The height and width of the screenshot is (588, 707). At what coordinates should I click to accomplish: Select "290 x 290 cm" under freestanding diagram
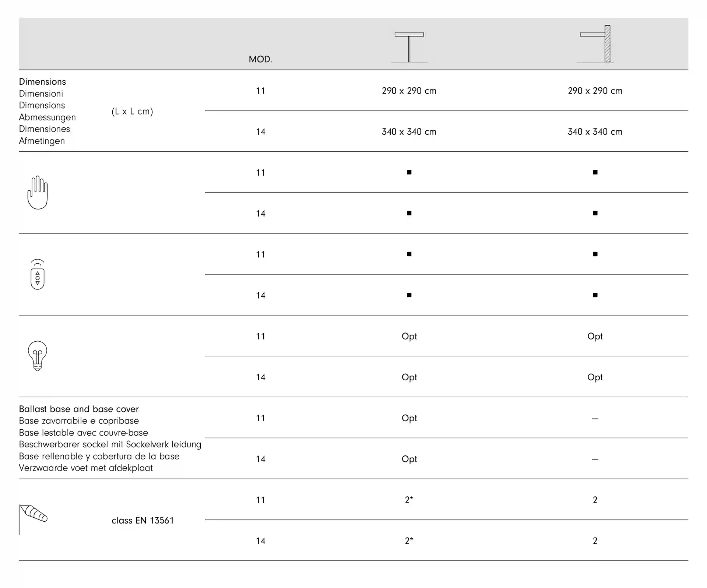click(x=409, y=91)
